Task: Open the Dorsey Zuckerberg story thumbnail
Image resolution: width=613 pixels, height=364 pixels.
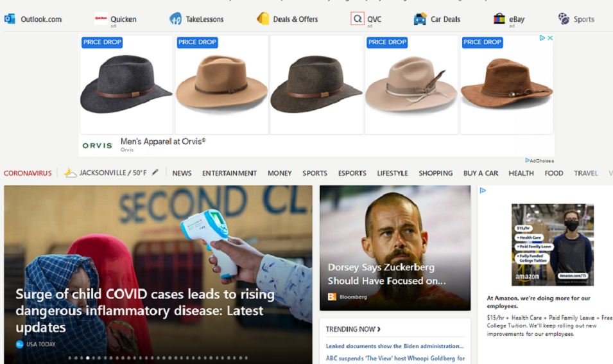Action: coord(395,248)
